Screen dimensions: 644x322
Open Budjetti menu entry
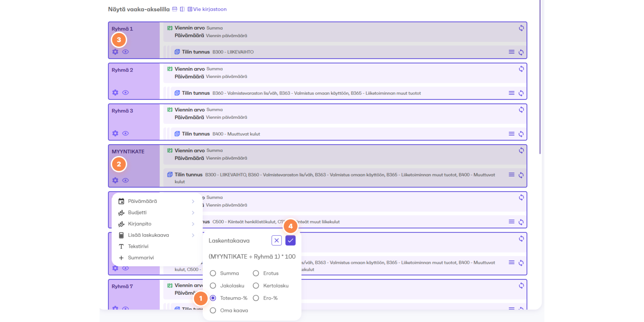point(157,213)
